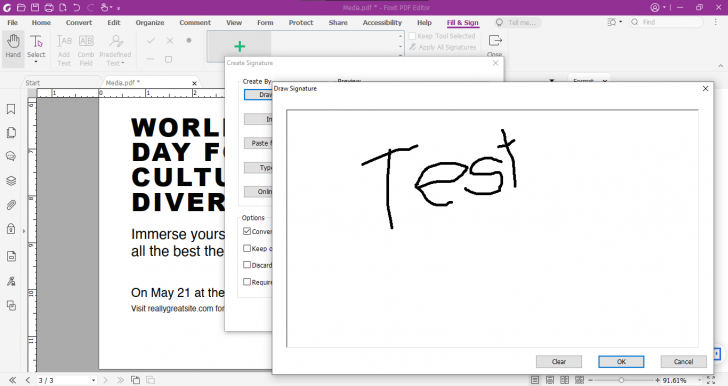Add a rounded rectangle symbol
Screen dimensions: 728x386
(x=169, y=59)
